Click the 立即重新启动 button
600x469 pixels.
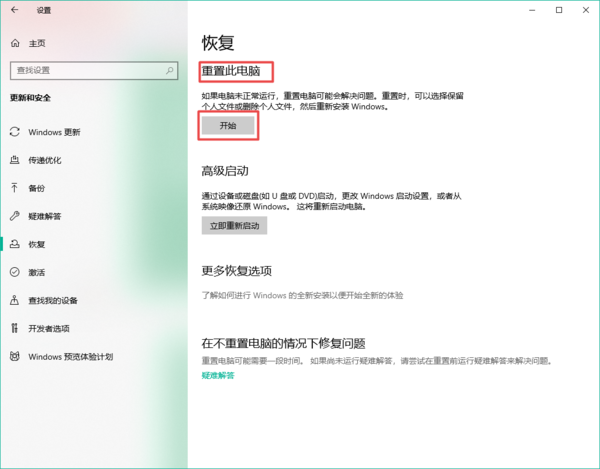point(235,226)
